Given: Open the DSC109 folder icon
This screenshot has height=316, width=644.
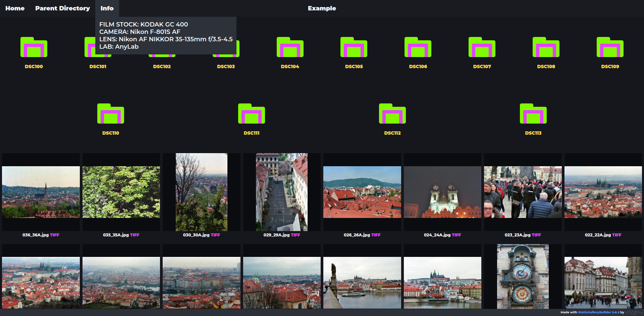Looking at the screenshot, I should (610, 47).
